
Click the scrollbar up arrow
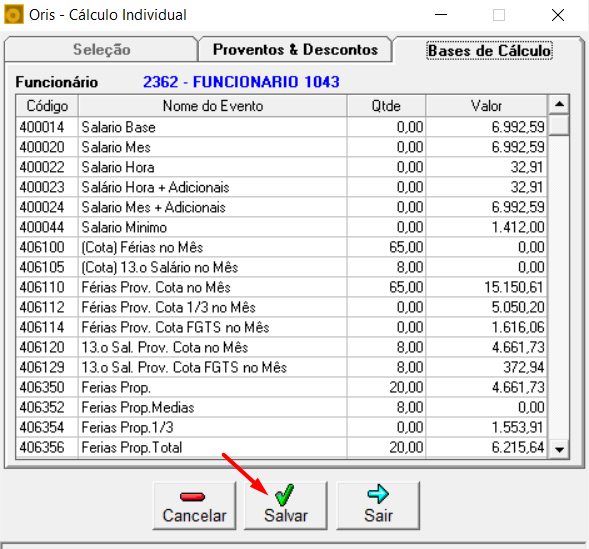[x=559, y=104]
